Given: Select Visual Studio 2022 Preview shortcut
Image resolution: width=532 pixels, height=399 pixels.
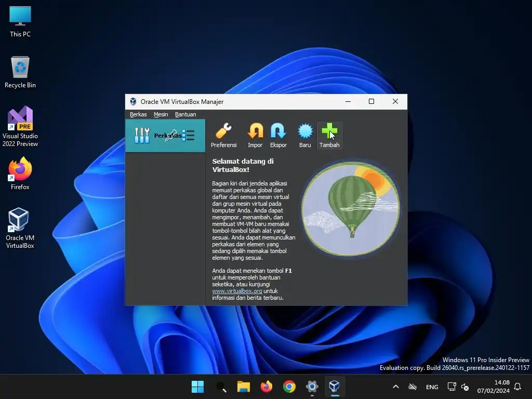Looking at the screenshot, I should (20, 126).
